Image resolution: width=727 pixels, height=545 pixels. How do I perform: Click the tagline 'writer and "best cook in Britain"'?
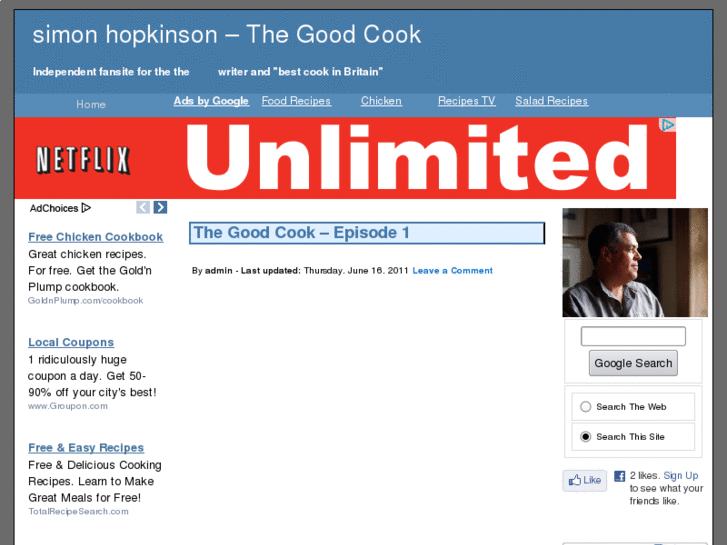[300, 72]
